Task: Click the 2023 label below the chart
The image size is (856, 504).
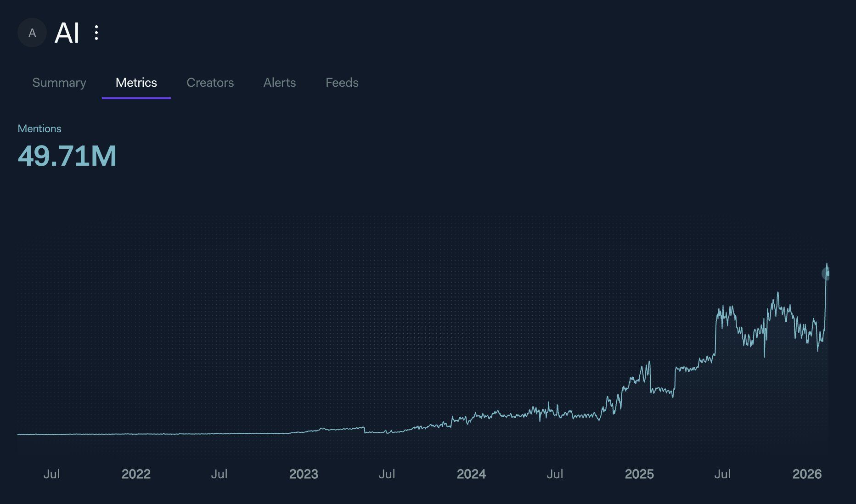Action: (x=304, y=474)
